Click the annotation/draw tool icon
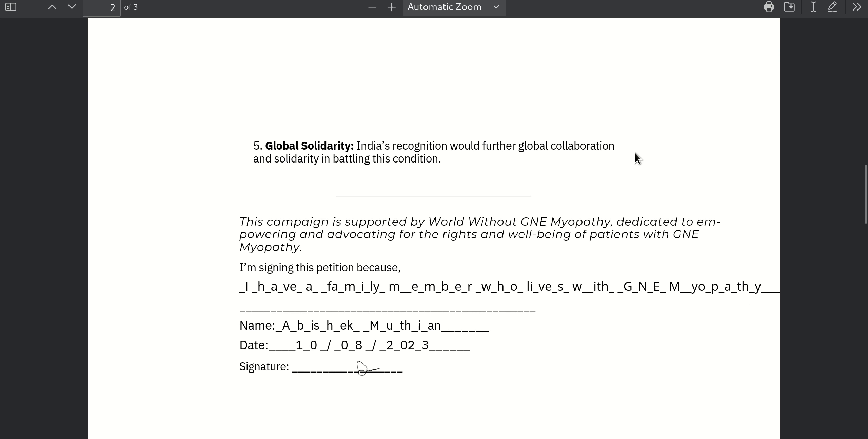 [834, 7]
